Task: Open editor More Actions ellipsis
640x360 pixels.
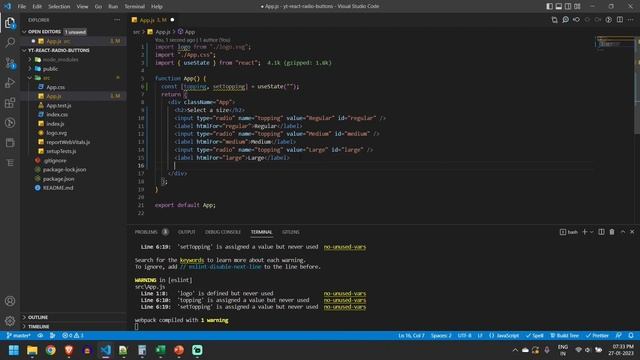Action: pos(631,20)
